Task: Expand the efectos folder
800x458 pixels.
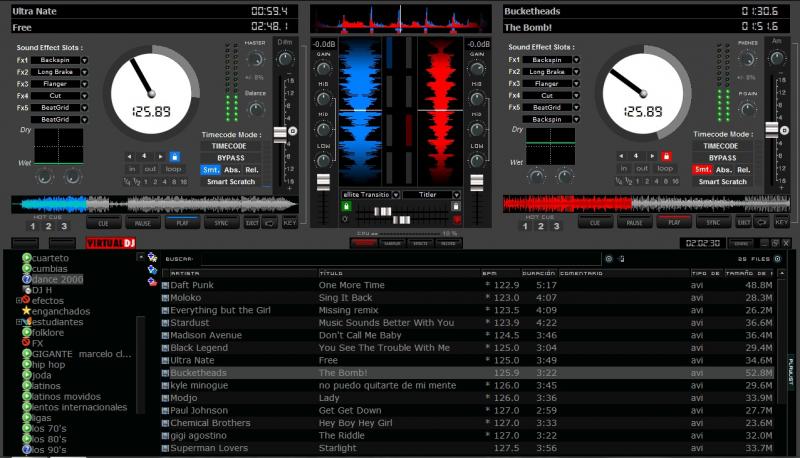Action: tap(18, 300)
